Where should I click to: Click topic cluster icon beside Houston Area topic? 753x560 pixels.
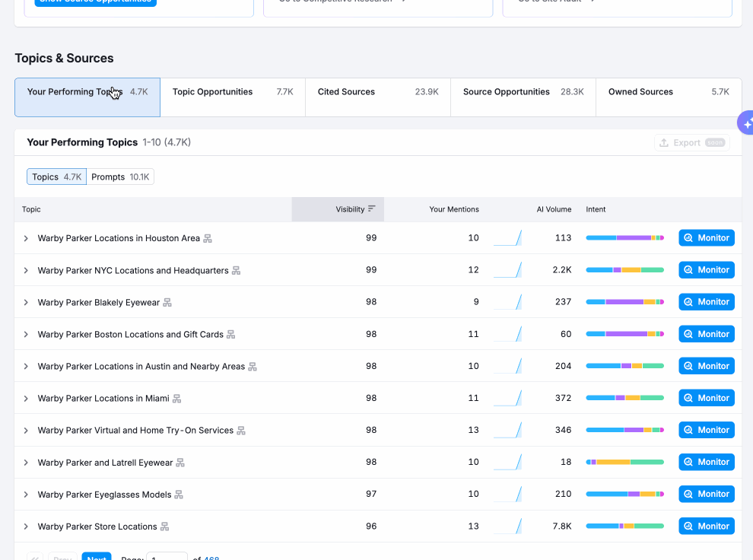pos(208,239)
